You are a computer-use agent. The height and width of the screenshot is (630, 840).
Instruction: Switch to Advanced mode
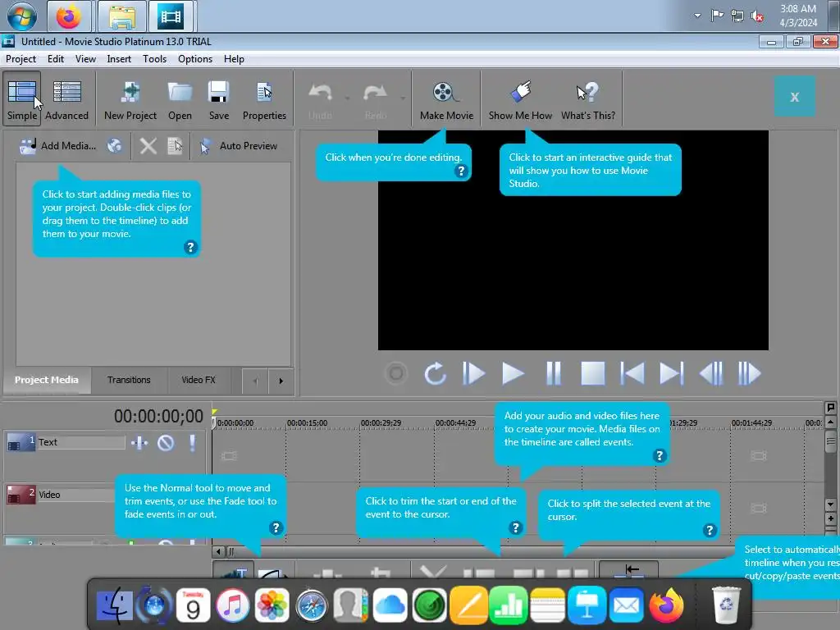pyautogui.click(x=67, y=99)
